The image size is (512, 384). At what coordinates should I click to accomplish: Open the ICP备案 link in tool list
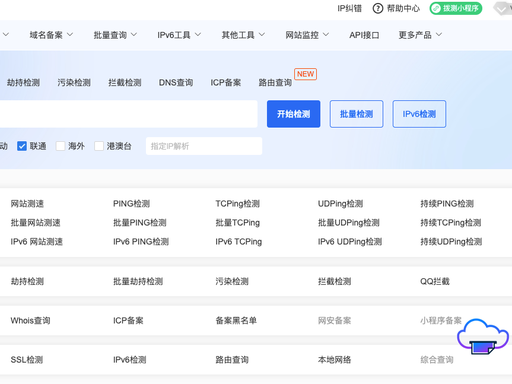click(128, 321)
